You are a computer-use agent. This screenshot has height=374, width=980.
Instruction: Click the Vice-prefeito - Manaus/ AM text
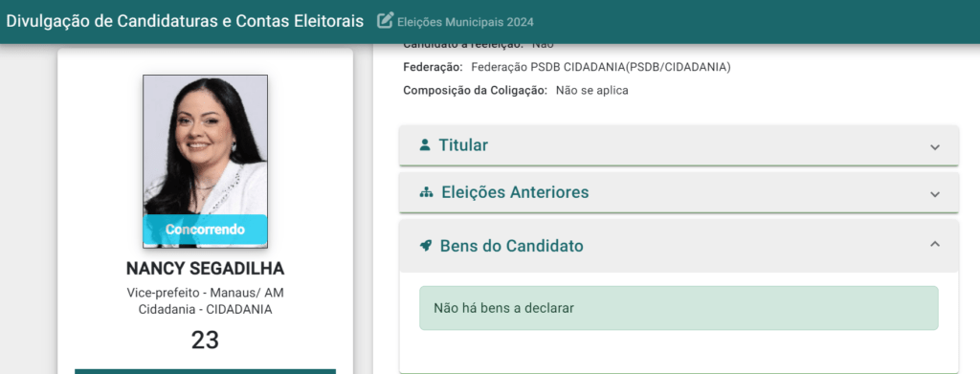[205, 293]
